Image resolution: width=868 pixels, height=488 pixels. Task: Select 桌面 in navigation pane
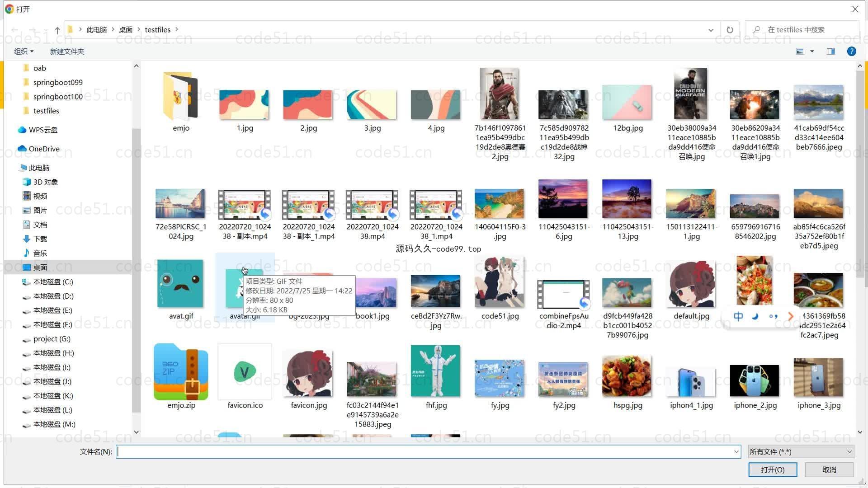[x=40, y=267]
